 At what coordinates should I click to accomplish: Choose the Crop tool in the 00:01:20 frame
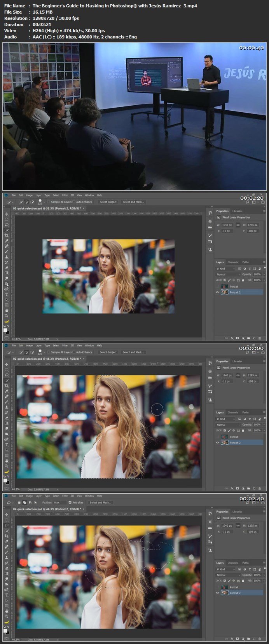6,235
